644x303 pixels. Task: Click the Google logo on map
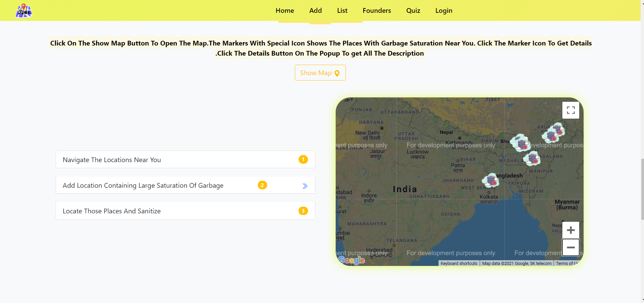click(352, 260)
